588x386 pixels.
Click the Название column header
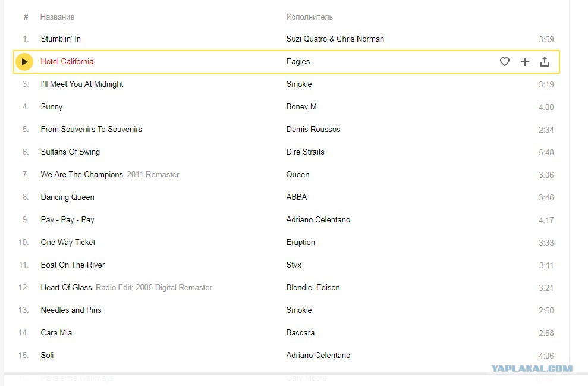[x=58, y=17]
